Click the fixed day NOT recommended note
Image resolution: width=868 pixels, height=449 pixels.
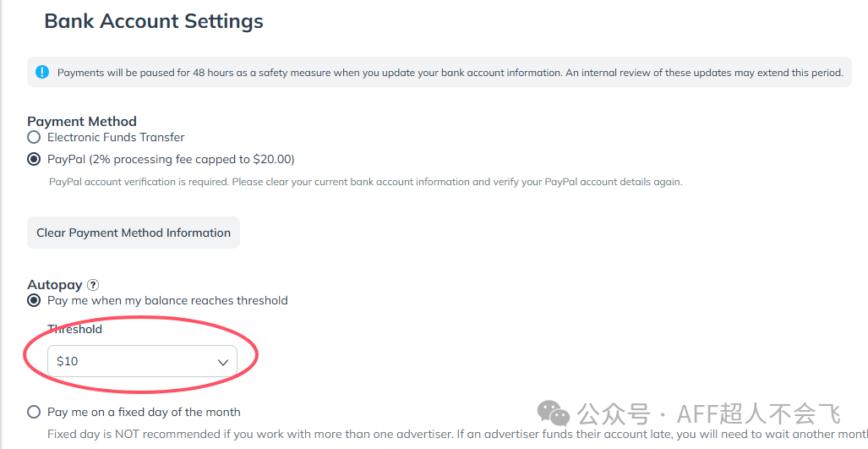pyautogui.click(x=456, y=434)
